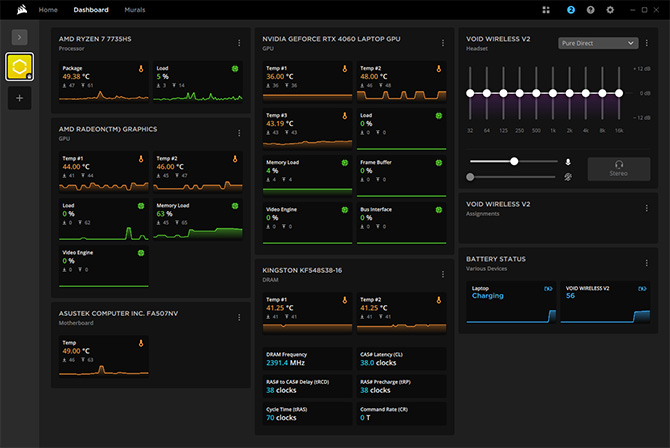The width and height of the screenshot is (670, 448).
Task: Click Kingston Temp #1 thermometer icon
Action: [345, 300]
